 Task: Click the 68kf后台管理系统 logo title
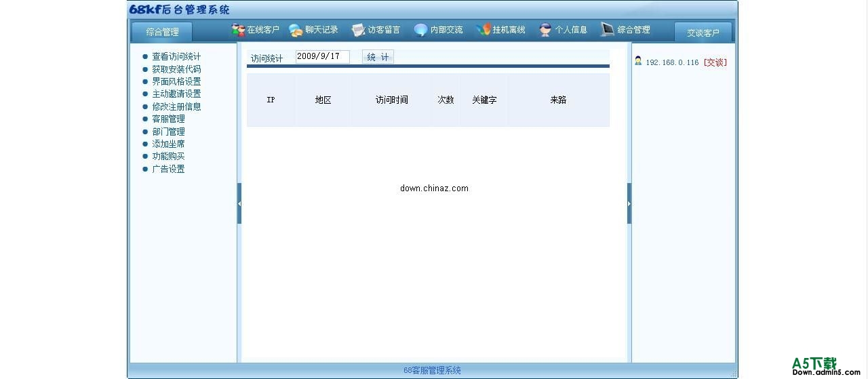[180, 9]
